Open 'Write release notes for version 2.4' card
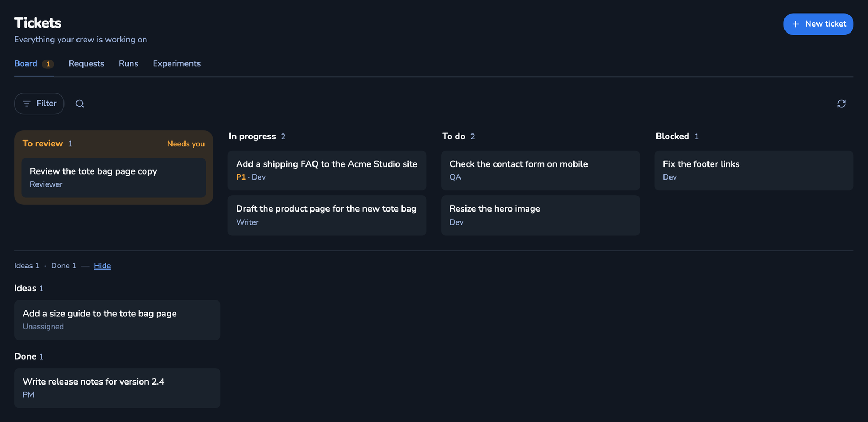This screenshot has height=422, width=868. click(x=117, y=388)
